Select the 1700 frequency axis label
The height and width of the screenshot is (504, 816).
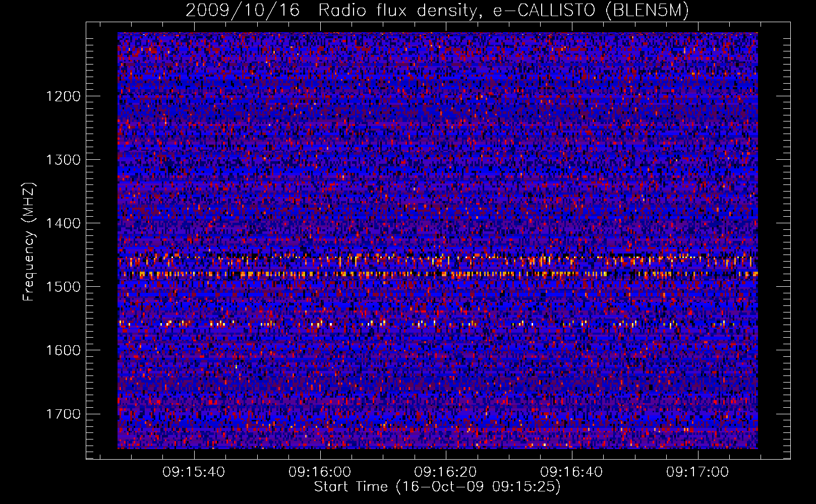coord(63,414)
